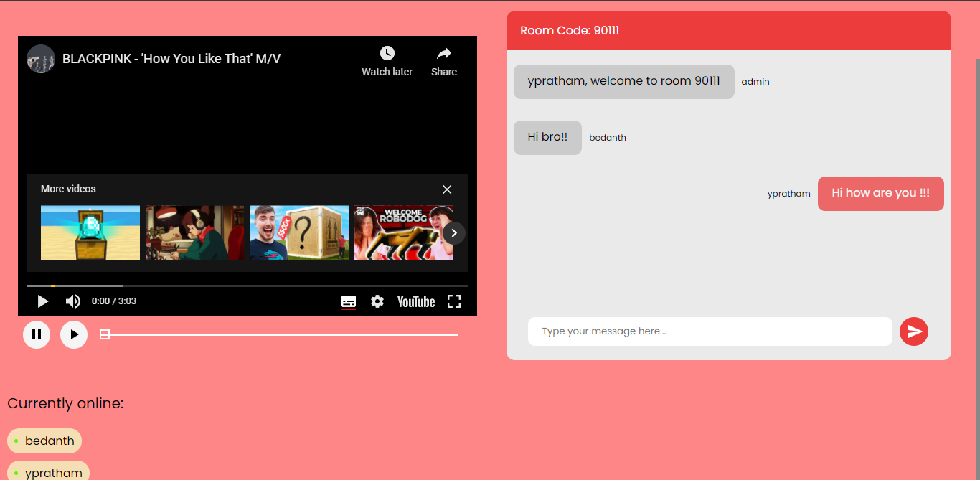Click the Share arrow icon

444,53
